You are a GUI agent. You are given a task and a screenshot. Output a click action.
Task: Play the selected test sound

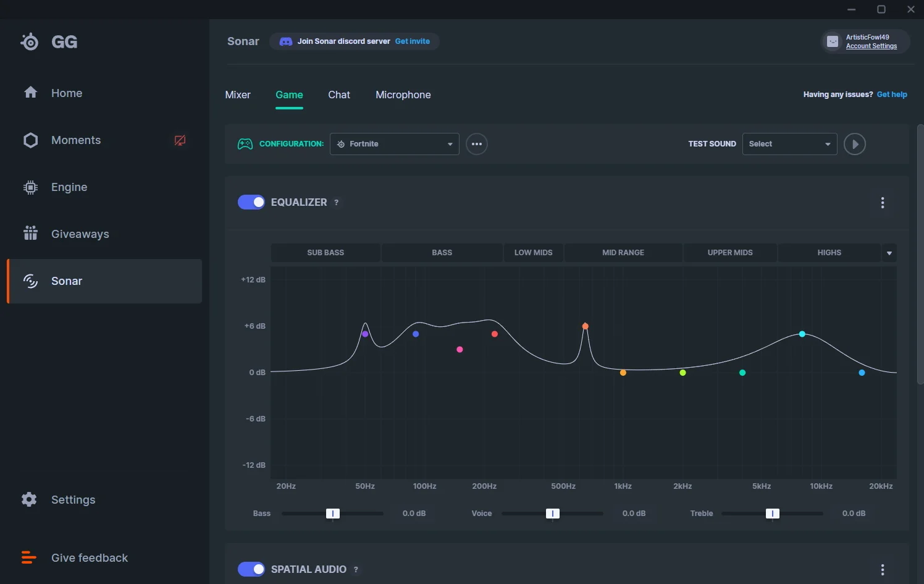[855, 144]
